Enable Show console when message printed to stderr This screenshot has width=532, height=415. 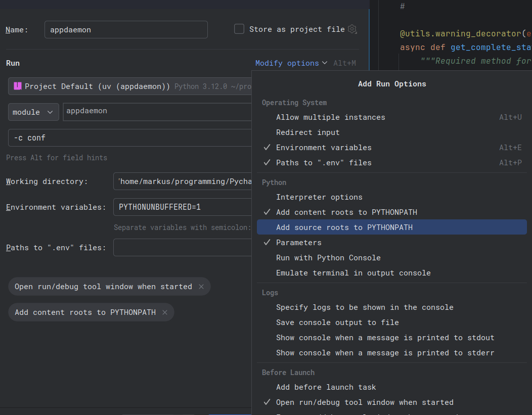pos(392,353)
